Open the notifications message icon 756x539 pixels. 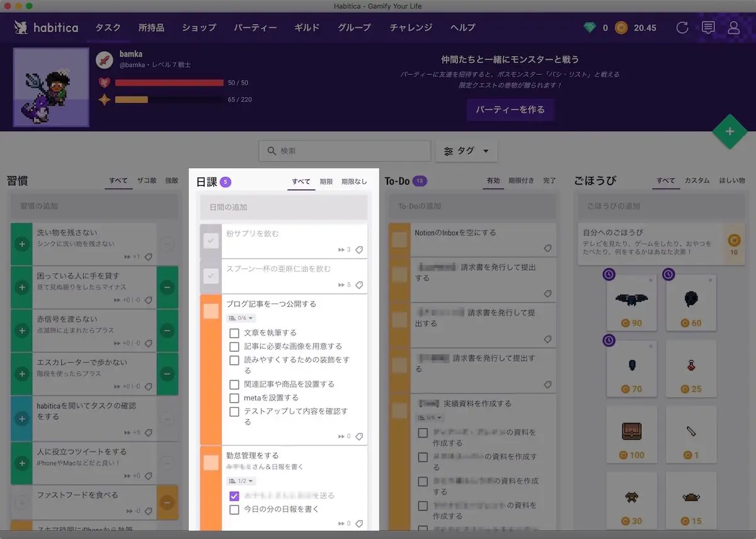708,28
